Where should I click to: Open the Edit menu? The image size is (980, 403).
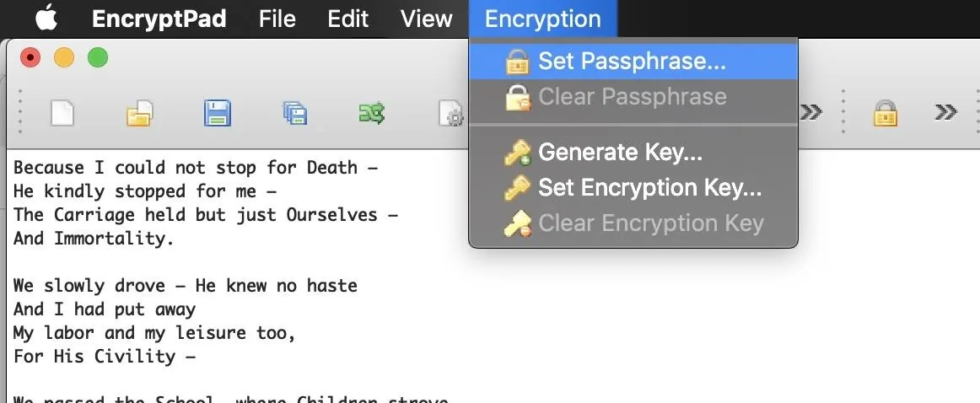point(348,19)
